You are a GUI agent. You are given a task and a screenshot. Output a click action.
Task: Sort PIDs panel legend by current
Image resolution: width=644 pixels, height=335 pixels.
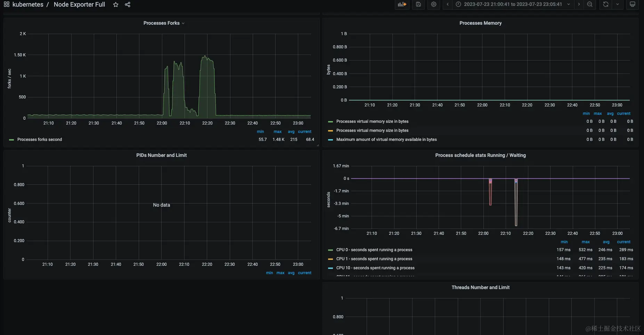tap(305, 273)
